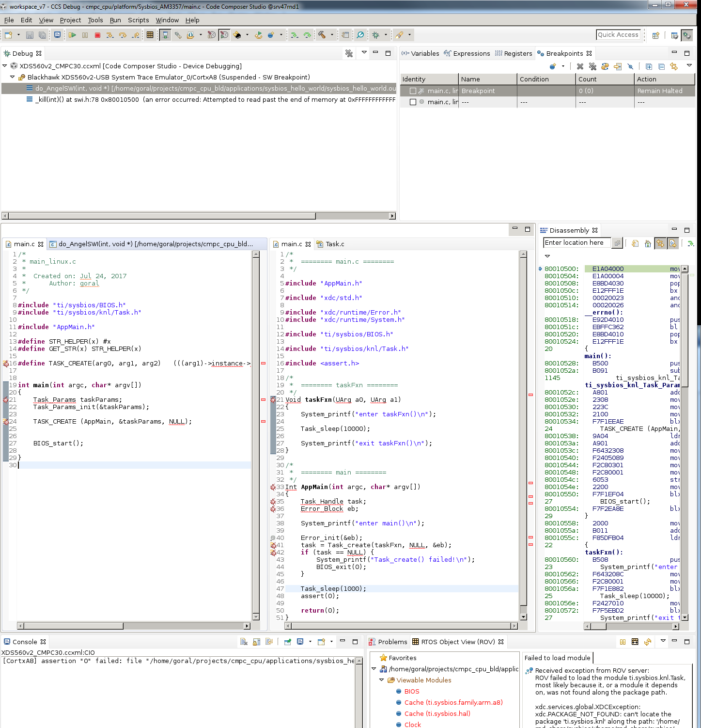
Task: Click the Pin Console icon
Action: 287,642
